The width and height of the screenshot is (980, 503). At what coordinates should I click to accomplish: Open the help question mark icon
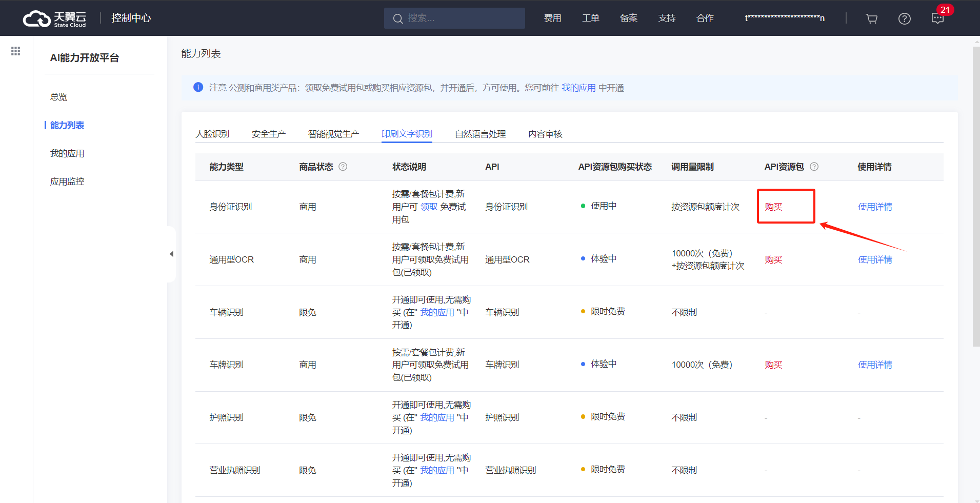905,18
